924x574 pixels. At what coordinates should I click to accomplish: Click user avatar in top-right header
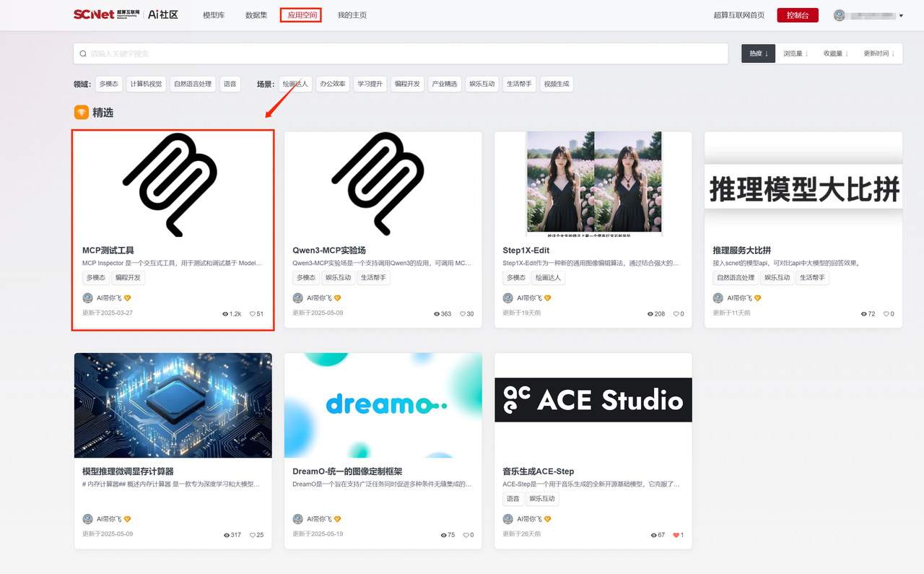coord(840,15)
